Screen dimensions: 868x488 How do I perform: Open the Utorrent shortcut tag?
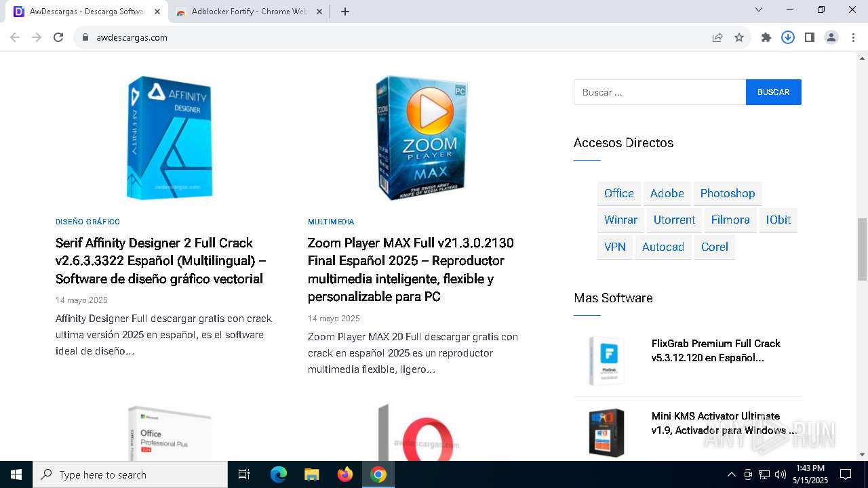[674, 220]
